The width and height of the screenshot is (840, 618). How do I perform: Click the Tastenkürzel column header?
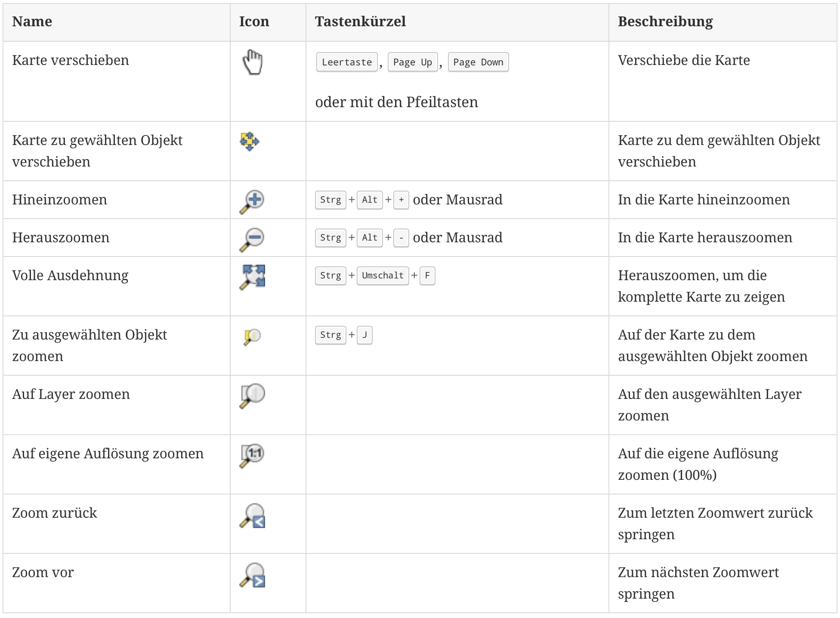click(x=361, y=22)
